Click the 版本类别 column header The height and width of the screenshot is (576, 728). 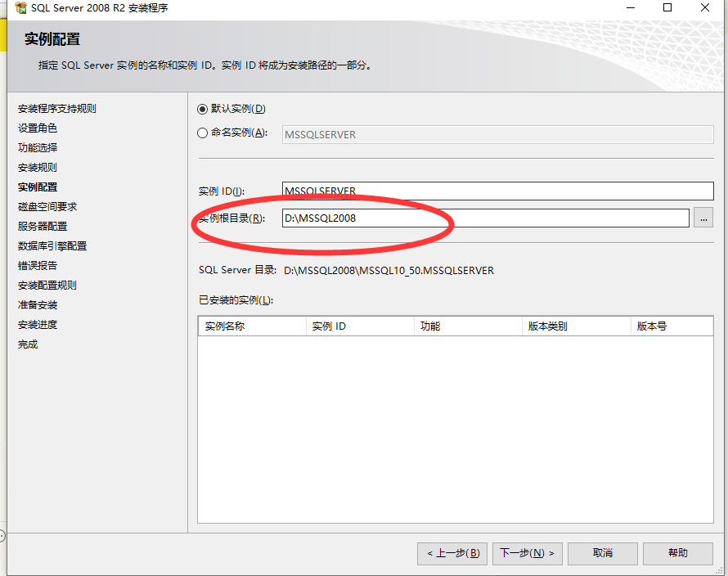click(x=577, y=326)
